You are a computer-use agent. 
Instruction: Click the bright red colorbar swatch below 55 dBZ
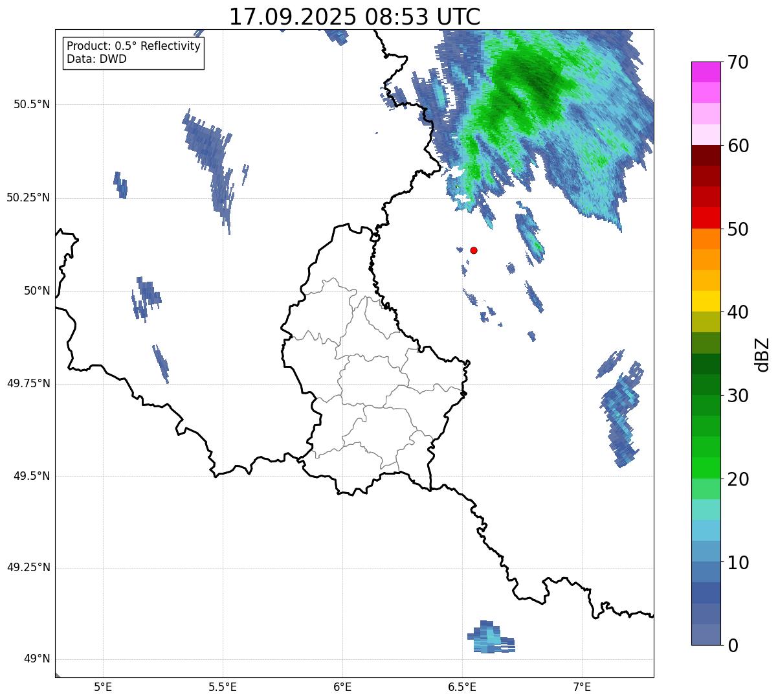[706, 218]
